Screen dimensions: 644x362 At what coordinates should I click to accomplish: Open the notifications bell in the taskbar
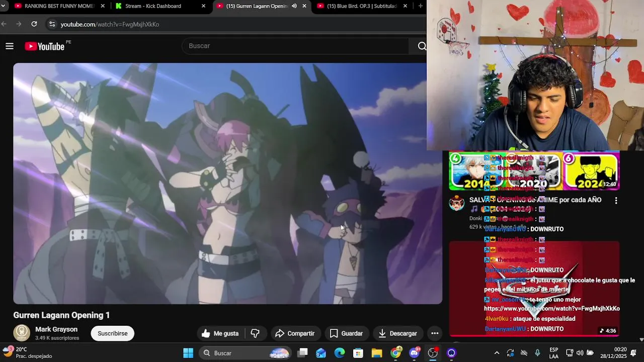633,353
